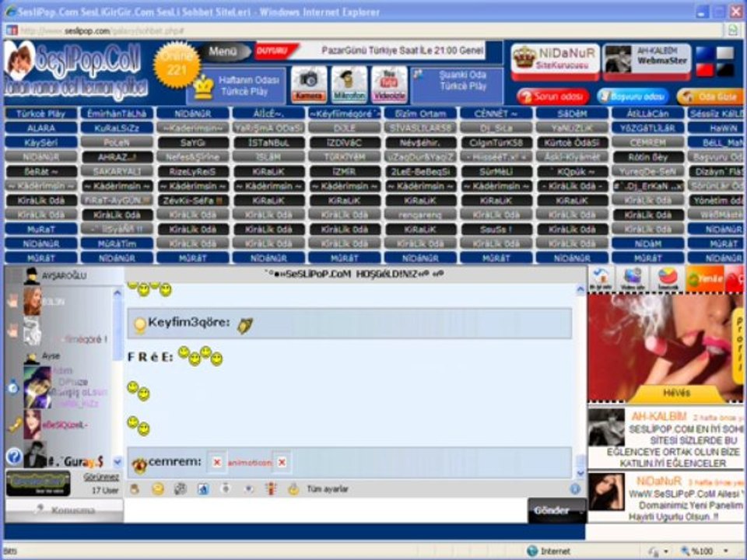Click the traffic-light style icon in chat toolbar

tap(271, 489)
